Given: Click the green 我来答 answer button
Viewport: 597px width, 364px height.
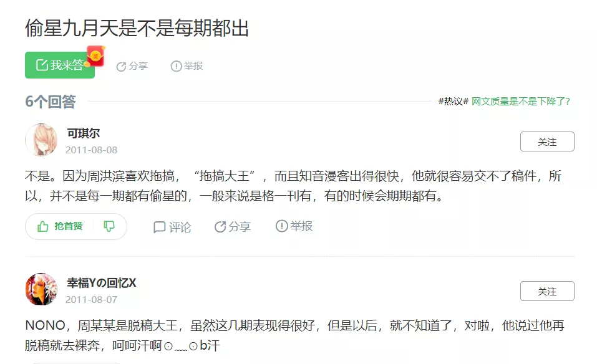Looking at the screenshot, I should coord(60,65).
